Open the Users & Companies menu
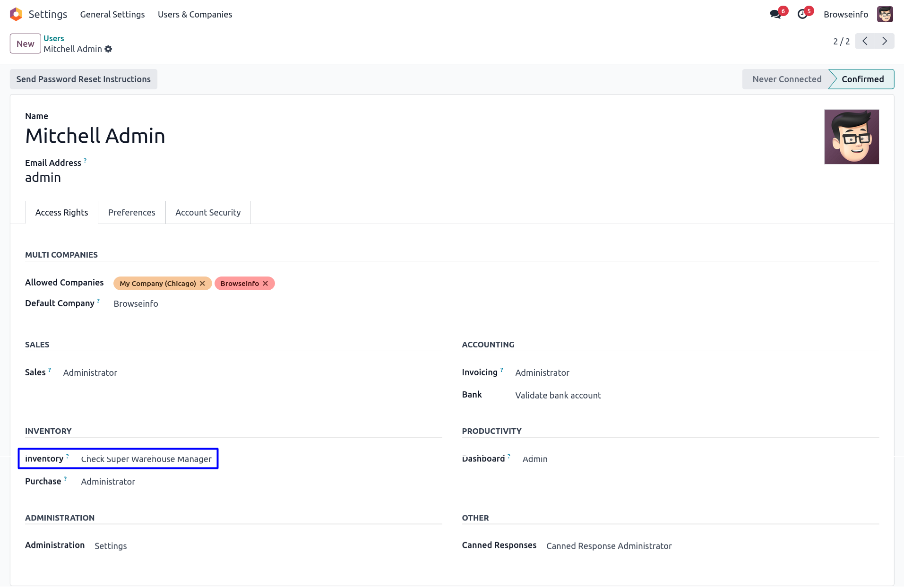The width and height of the screenshot is (904, 588). pos(195,14)
